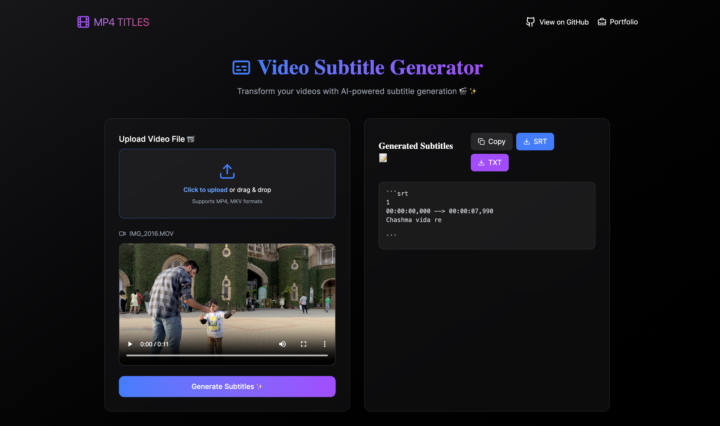Click the ```srt opening code fence line
Image resolution: width=720 pixels, height=426 pixels.
point(397,193)
